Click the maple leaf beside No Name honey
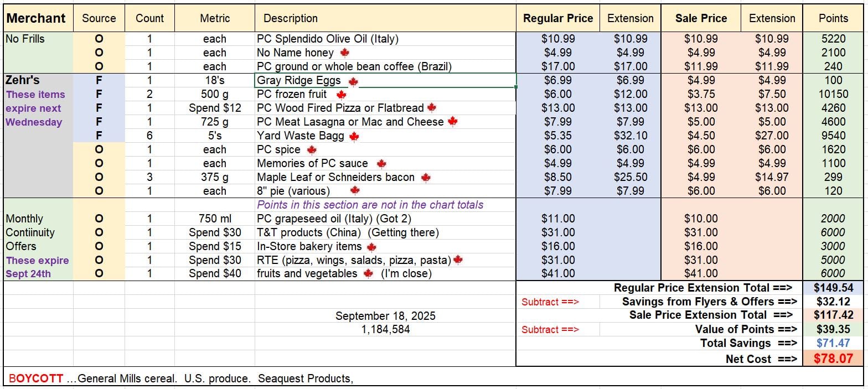This screenshot has height=389, width=868. pyautogui.click(x=345, y=53)
